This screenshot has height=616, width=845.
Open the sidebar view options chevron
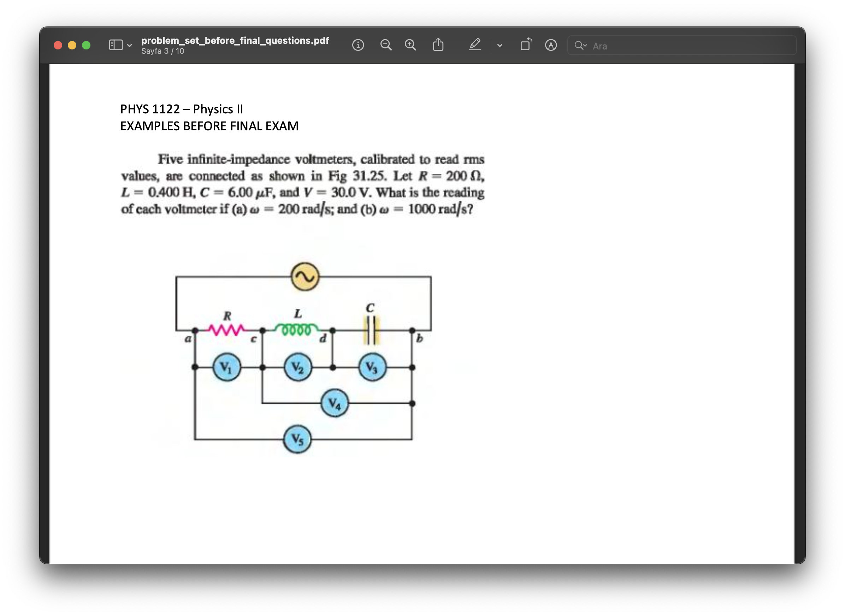coord(129,46)
